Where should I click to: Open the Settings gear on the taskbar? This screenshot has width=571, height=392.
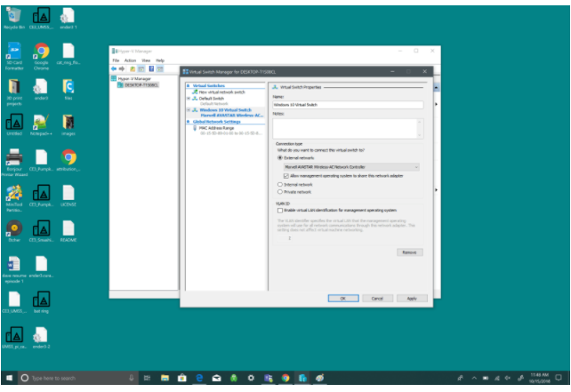tap(251, 378)
